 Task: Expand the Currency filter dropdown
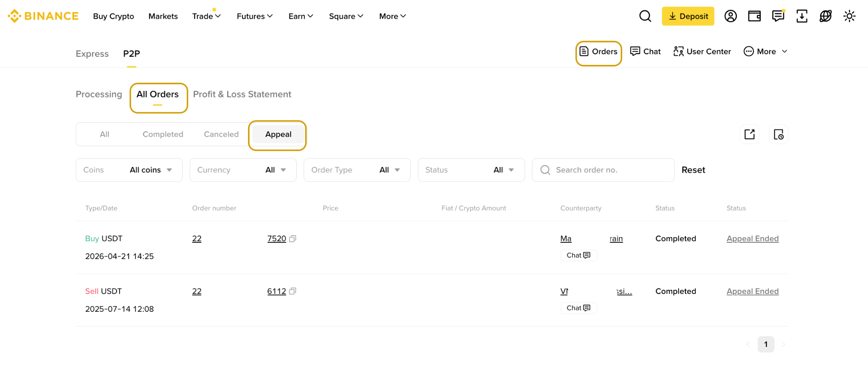click(x=243, y=170)
